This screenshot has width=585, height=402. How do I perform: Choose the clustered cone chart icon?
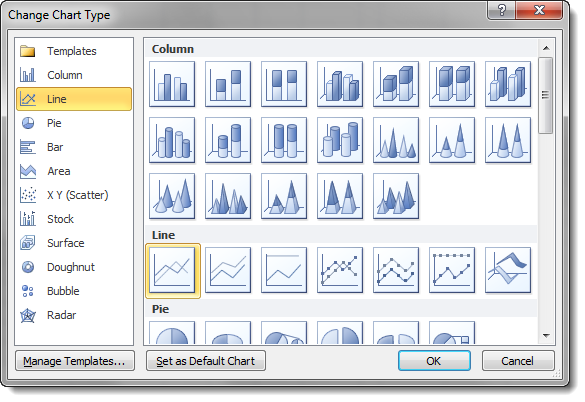tap(396, 140)
